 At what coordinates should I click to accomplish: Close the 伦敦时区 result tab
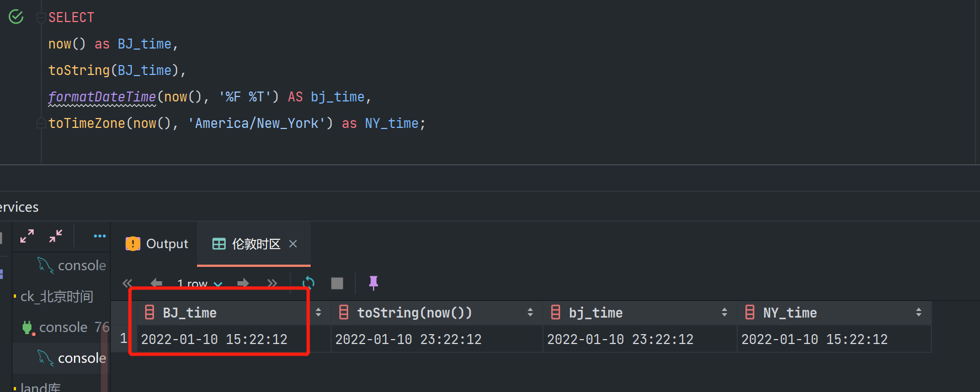[x=293, y=244]
